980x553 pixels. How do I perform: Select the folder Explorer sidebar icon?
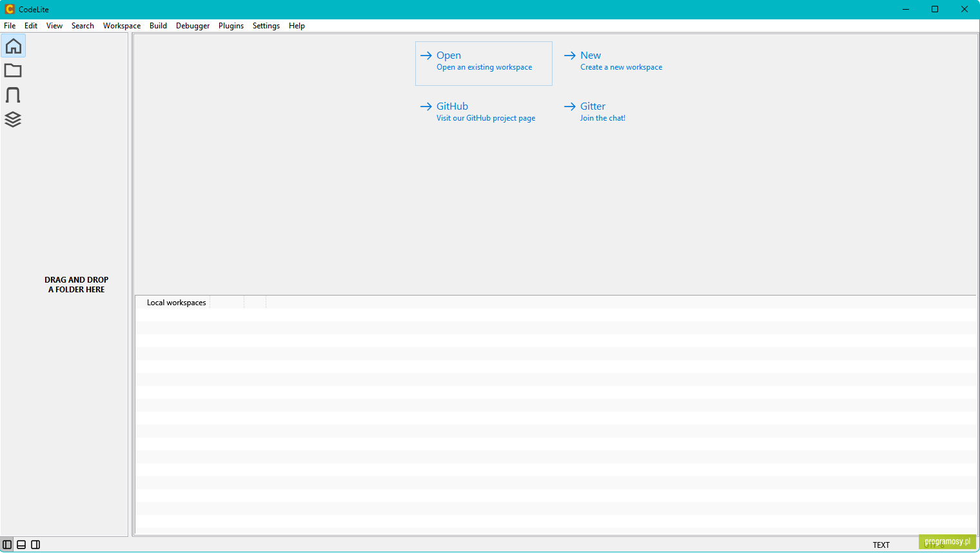pyautogui.click(x=13, y=70)
